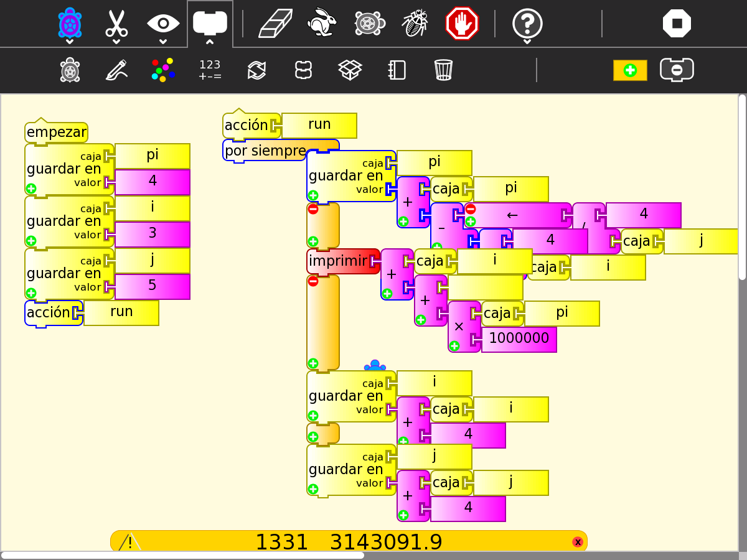The width and height of the screenshot is (747, 560).
Task: Stop the activity with the white octagon
Action: pos(677,24)
